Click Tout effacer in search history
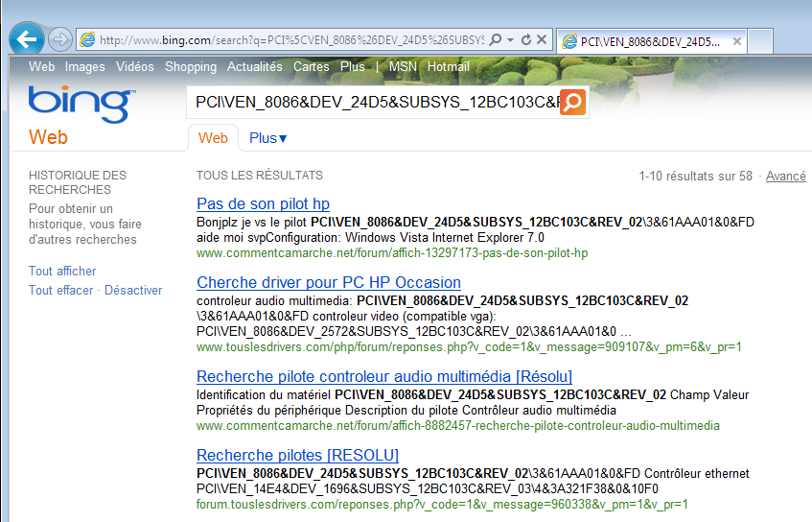 coord(60,291)
